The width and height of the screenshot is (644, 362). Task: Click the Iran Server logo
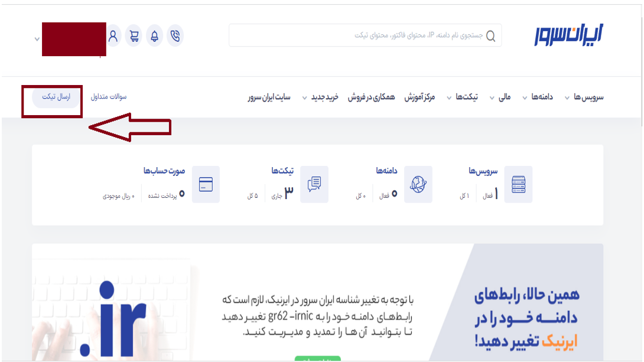pyautogui.click(x=568, y=34)
